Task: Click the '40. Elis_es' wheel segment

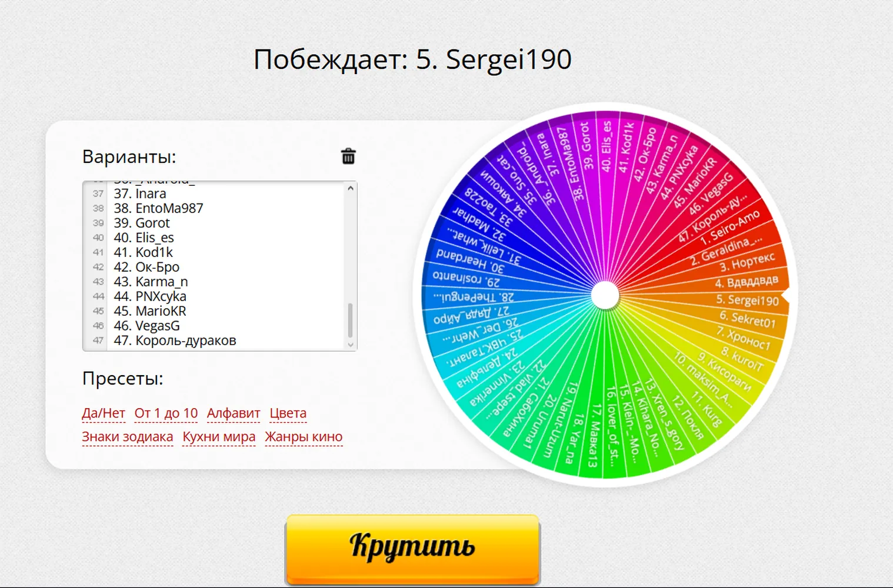Action: tap(606, 146)
